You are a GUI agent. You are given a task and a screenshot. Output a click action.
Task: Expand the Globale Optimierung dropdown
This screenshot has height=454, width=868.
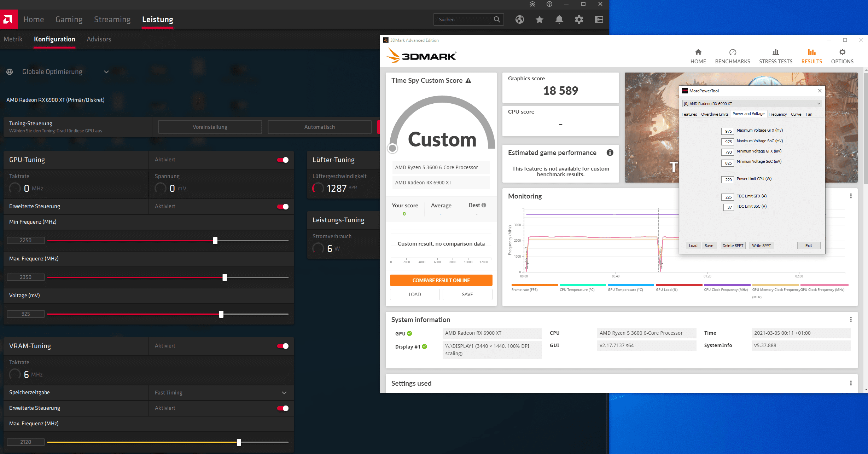click(106, 72)
